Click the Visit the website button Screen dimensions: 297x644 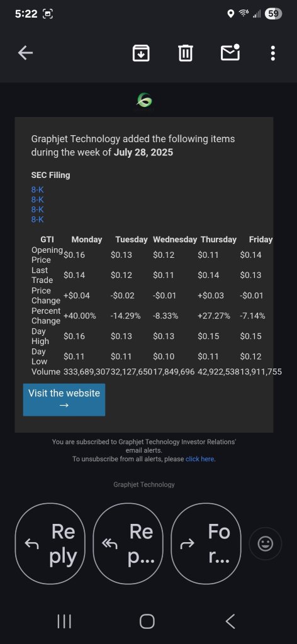tap(64, 399)
